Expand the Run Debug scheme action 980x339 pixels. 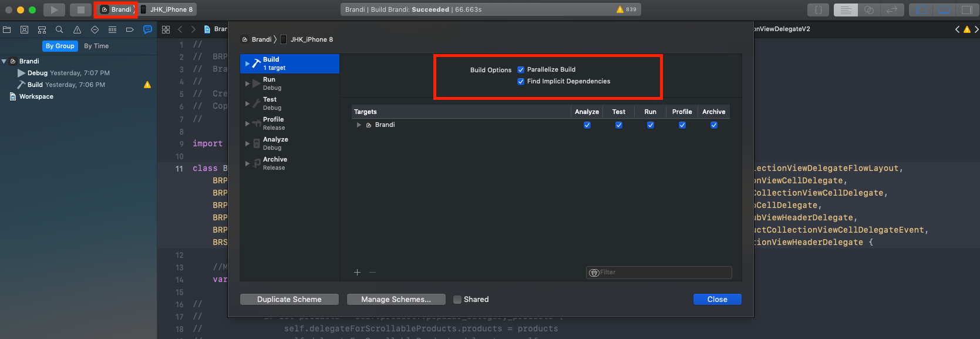coord(247,83)
